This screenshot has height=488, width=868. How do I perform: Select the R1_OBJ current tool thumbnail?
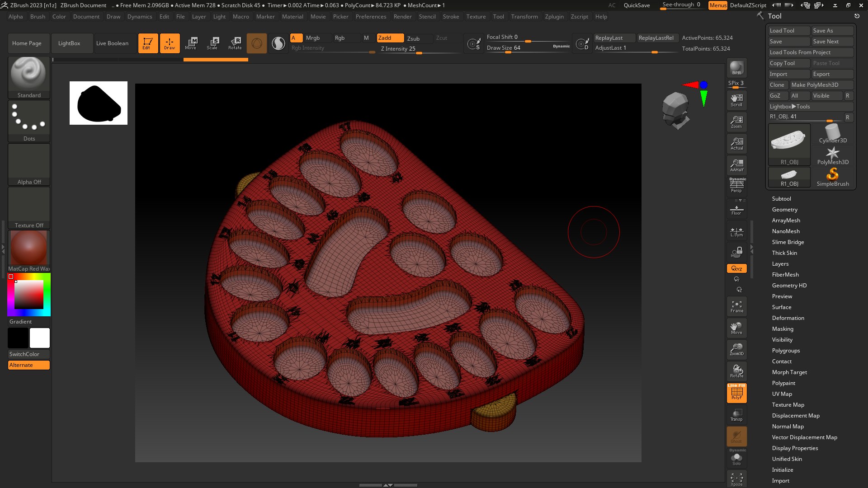pos(789,145)
